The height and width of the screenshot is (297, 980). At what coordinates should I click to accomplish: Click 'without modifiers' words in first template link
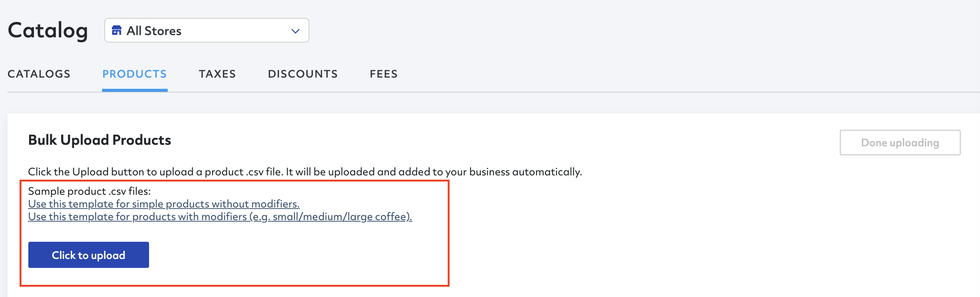[255, 204]
